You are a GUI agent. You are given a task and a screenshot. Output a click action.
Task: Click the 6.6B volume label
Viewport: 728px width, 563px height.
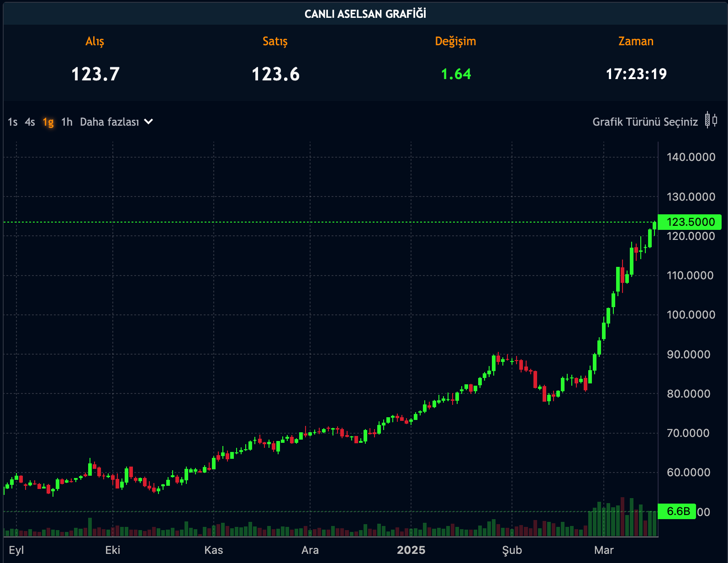pyautogui.click(x=677, y=511)
